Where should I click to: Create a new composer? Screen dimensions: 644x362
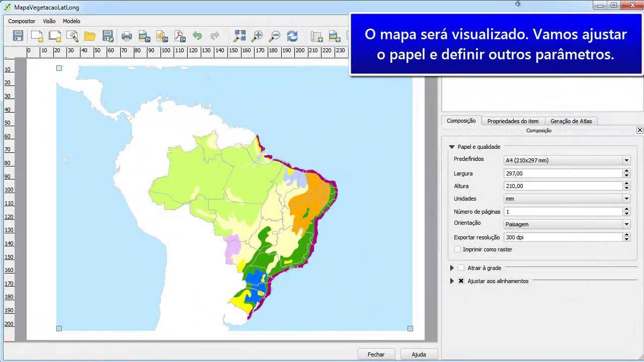point(37,36)
